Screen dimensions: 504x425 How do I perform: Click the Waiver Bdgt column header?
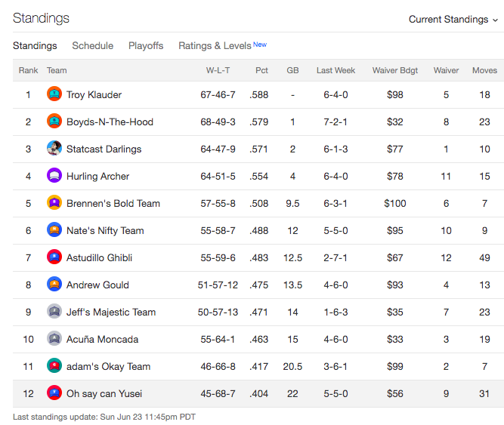pos(395,70)
